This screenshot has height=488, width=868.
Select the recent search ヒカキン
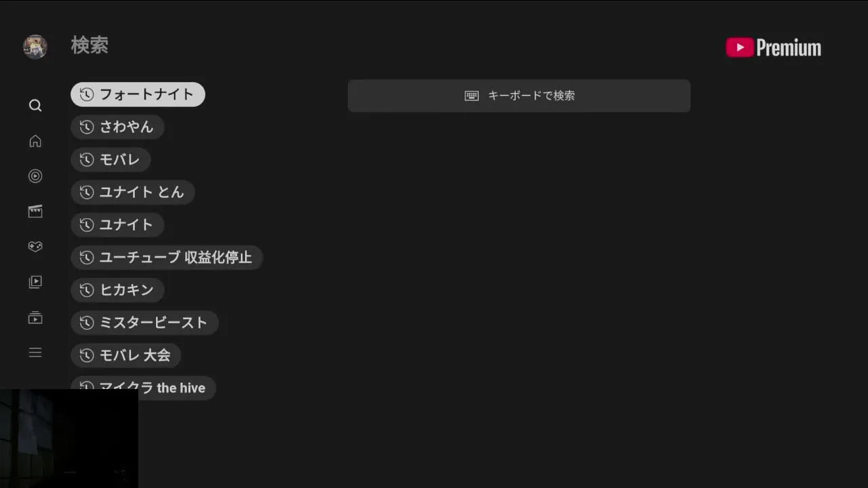pos(117,289)
